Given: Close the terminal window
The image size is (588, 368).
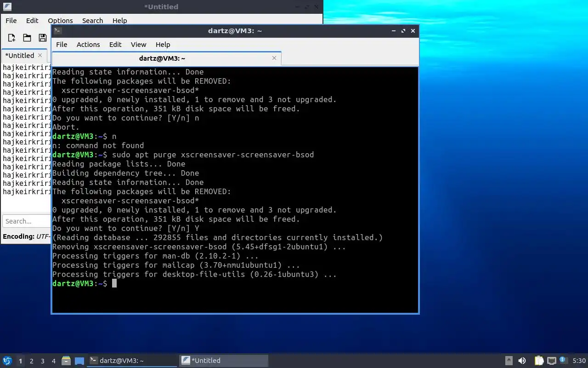Looking at the screenshot, I should 413,31.
